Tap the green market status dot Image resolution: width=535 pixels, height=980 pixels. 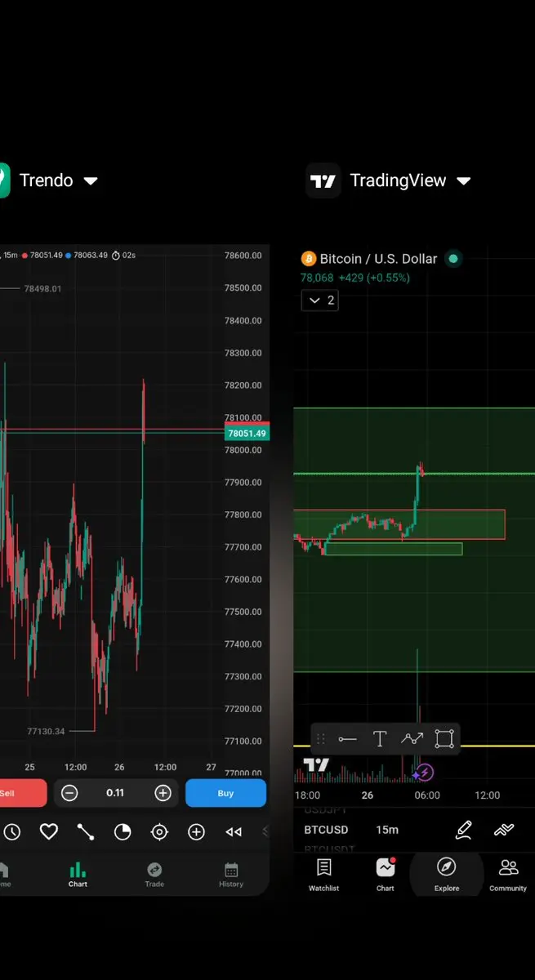point(453,259)
